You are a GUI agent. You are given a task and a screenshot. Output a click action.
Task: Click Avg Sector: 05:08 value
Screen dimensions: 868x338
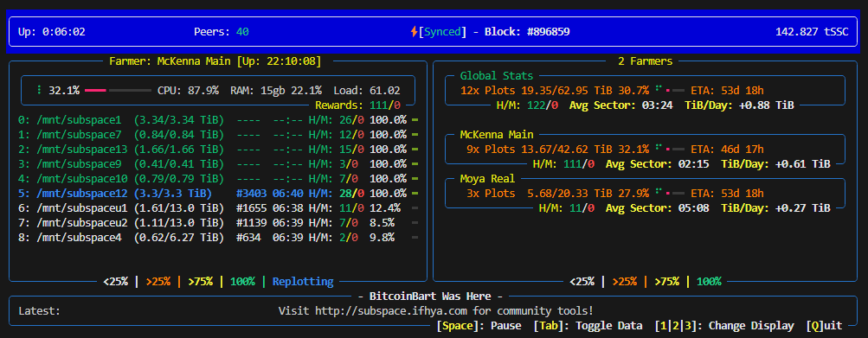click(x=657, y=208)
